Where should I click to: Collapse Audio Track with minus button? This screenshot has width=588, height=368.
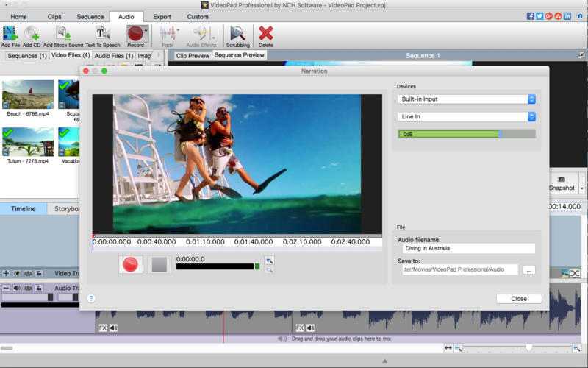point(6,288)
